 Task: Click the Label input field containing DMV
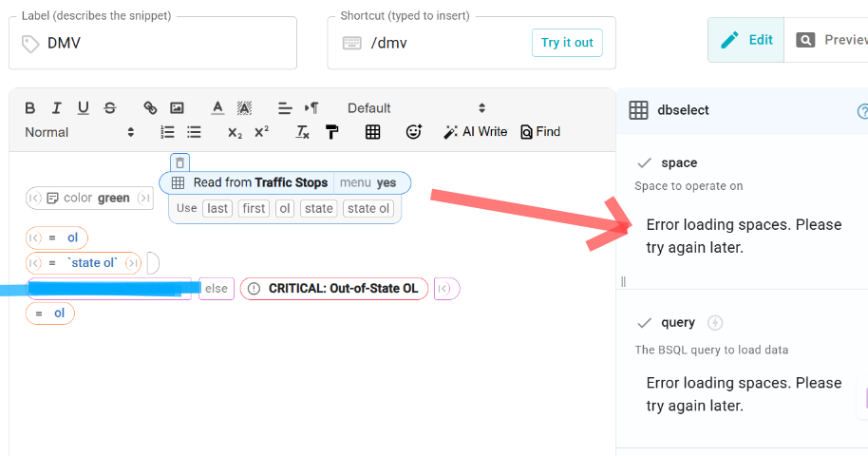click(x=161, y=44)
